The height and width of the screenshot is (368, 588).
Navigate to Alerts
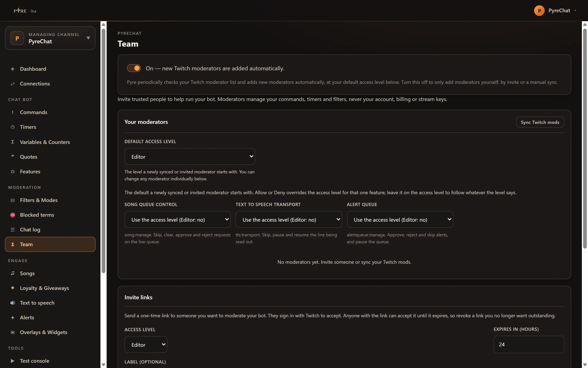tap(50, 318)
